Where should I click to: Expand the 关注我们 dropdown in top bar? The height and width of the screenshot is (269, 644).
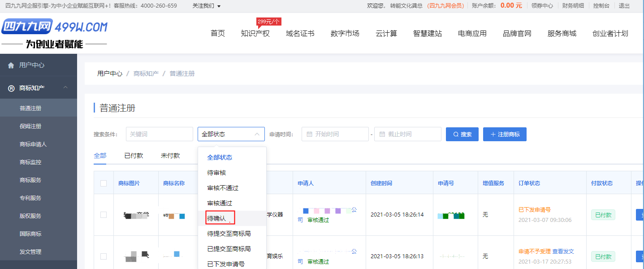tap(207, 6)
